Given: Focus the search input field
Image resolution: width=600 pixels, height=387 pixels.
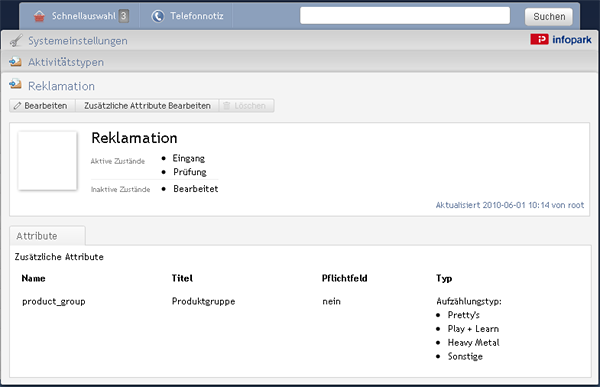Looking at the screenshot, I should [405, 16].
